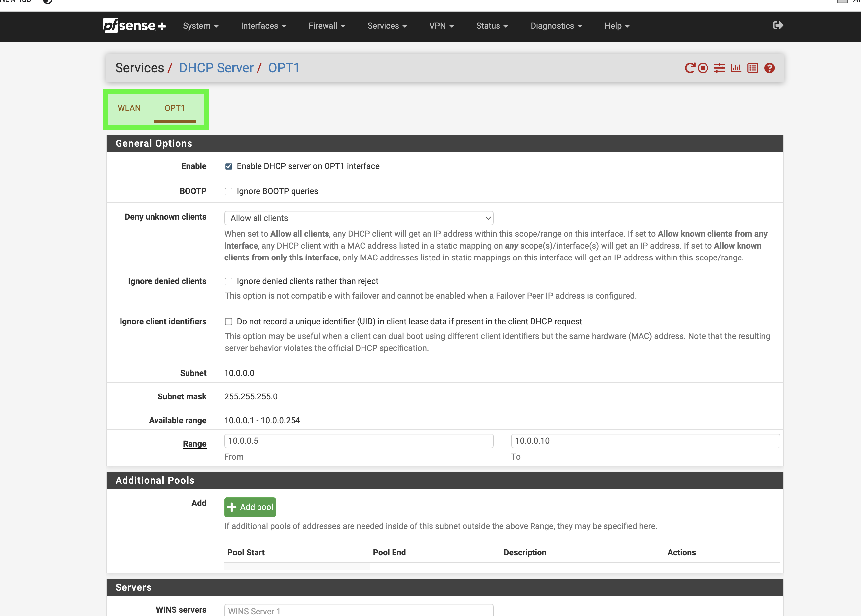Viewport: 861px width, 616px height.
Task: Expand the Diagnostics menu
Action: point(556,26)
